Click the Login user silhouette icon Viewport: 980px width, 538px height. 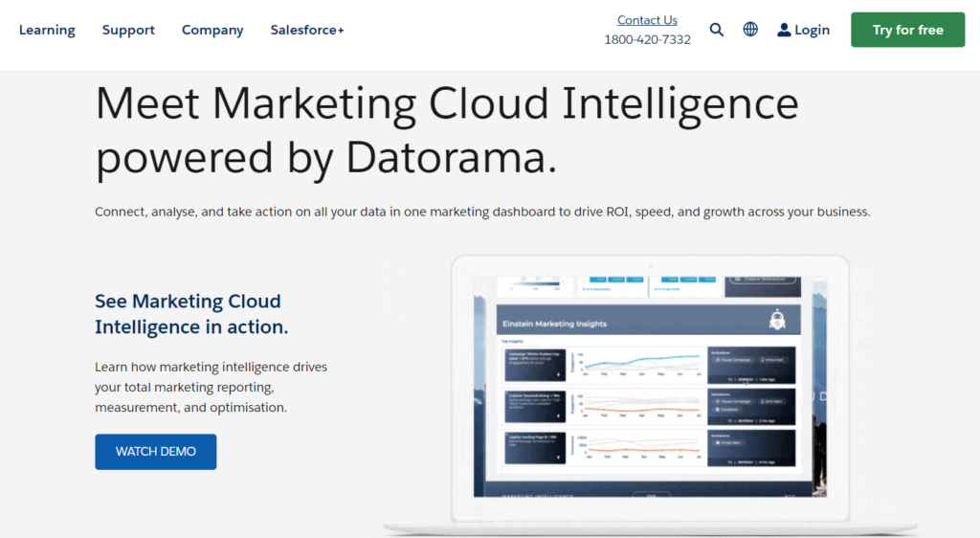[784, 30]
